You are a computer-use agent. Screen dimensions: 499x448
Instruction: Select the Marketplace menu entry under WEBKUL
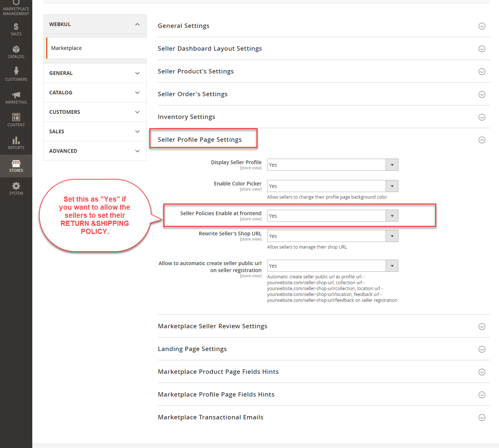(x=66, y=48)
